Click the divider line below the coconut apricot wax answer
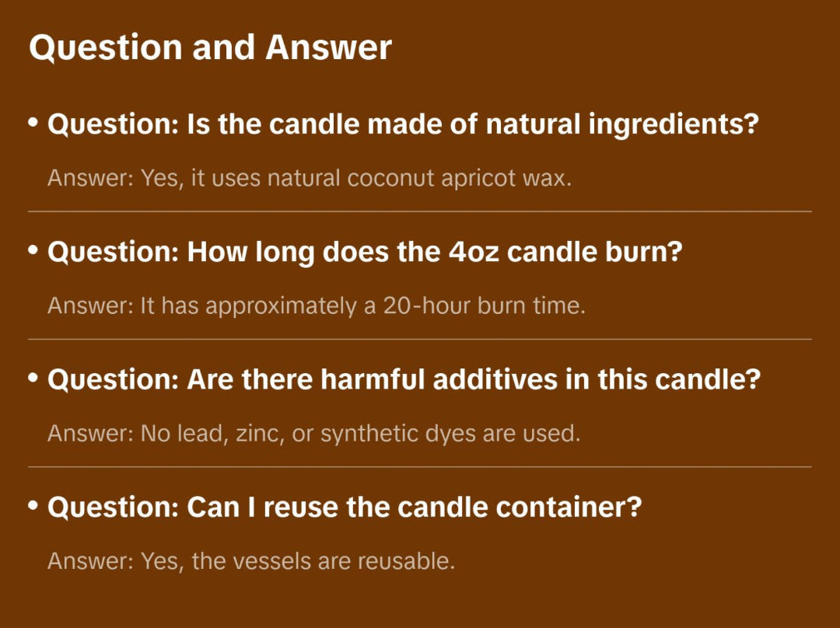Image resolution: width=840 pixels, height=628 pixels. coord(420,211)
